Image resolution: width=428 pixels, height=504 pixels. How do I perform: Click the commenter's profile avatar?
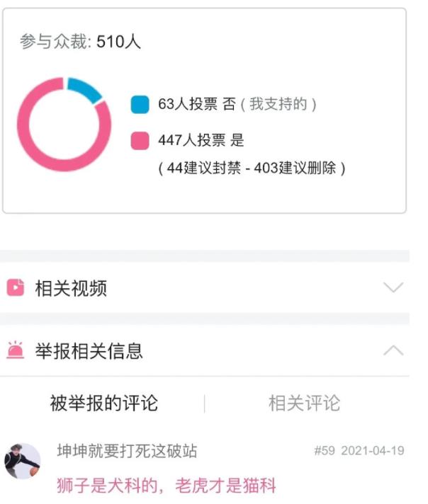22,461
